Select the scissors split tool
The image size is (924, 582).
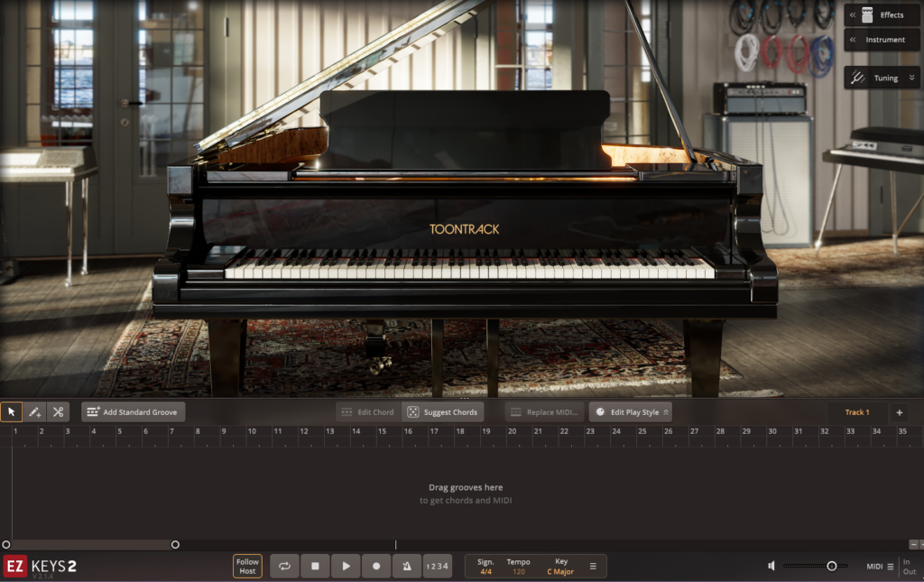(59, 412)
